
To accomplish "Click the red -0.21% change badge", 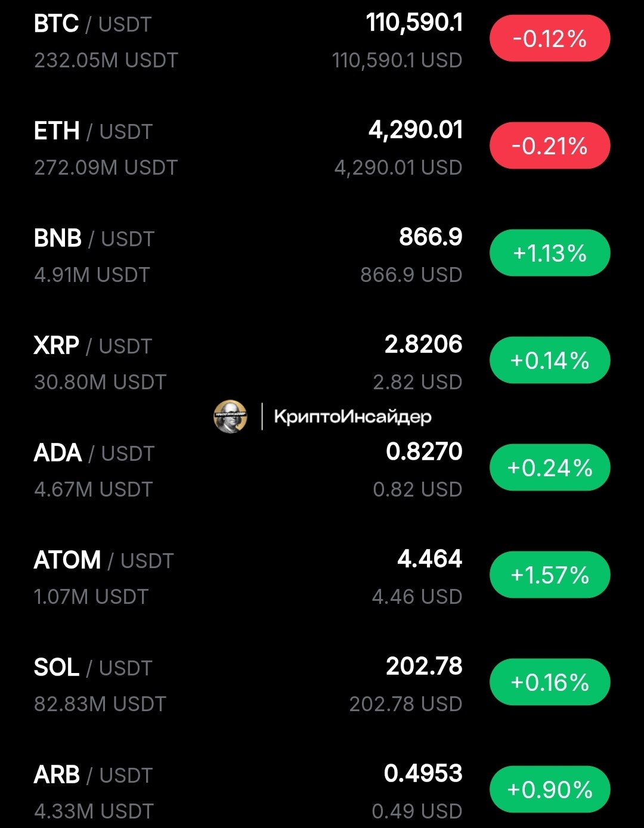I will tap(550, 146).
